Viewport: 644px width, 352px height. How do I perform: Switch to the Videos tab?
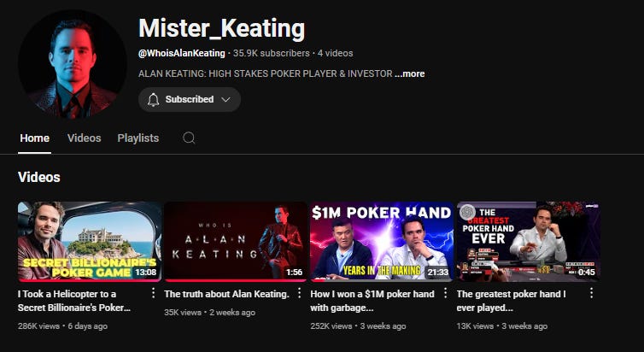pos(85,138)
